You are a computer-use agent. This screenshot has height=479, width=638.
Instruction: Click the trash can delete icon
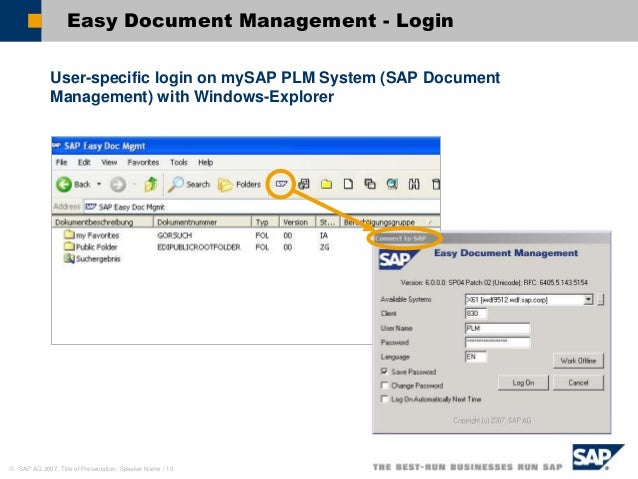coord(436,184)
